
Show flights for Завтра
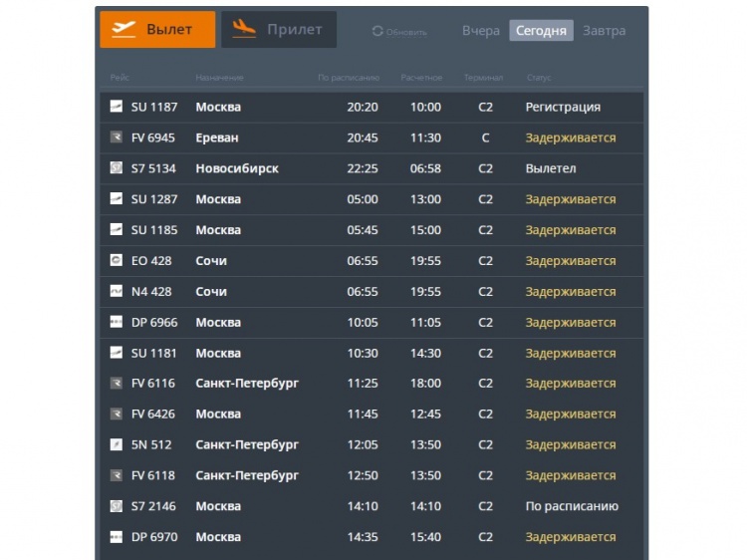coord(605,31)
